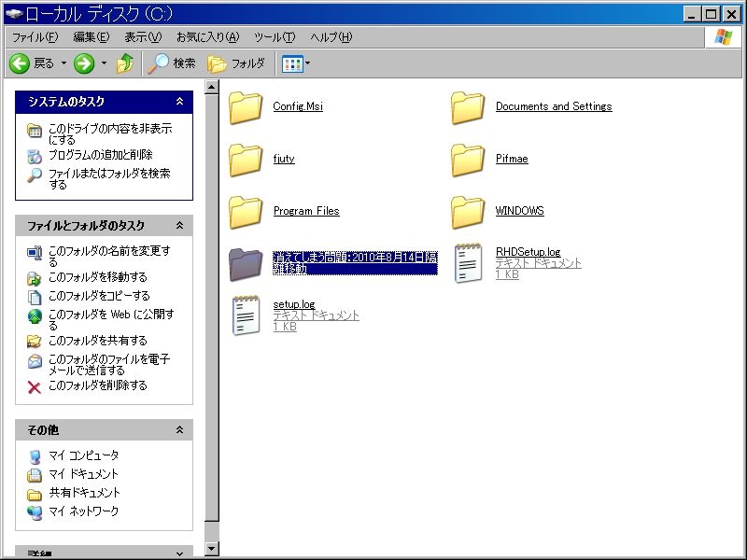
Task: Click プログラムの追加と削除 link
Action: point(101,155)
